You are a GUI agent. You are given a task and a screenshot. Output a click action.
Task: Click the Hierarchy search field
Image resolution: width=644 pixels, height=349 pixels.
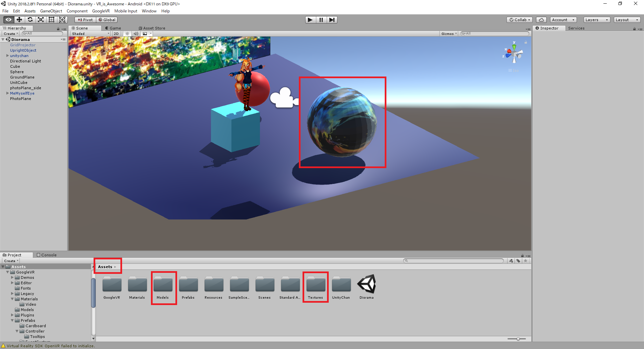click(43, 34)
